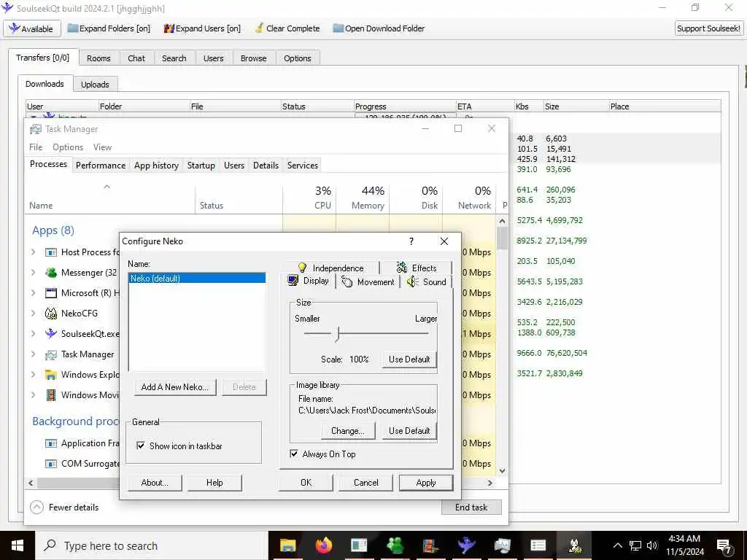The height and width of the screenshot is (560, 747).
Task: Open notification center in system tray
Action: [724, 546]
